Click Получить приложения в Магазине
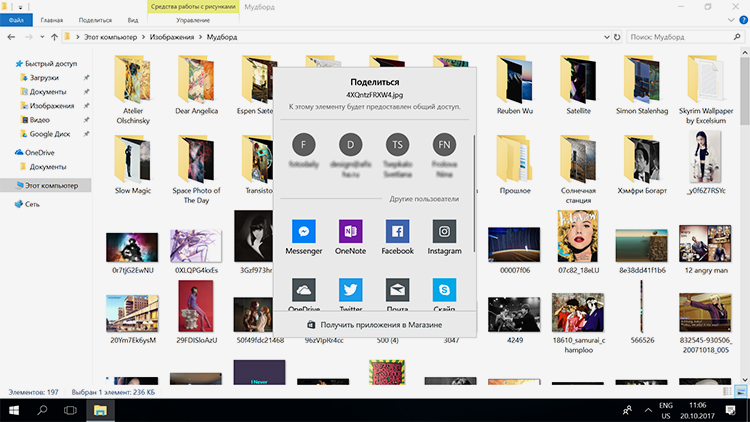Screen dimensions: 750x422 (375, 324)
